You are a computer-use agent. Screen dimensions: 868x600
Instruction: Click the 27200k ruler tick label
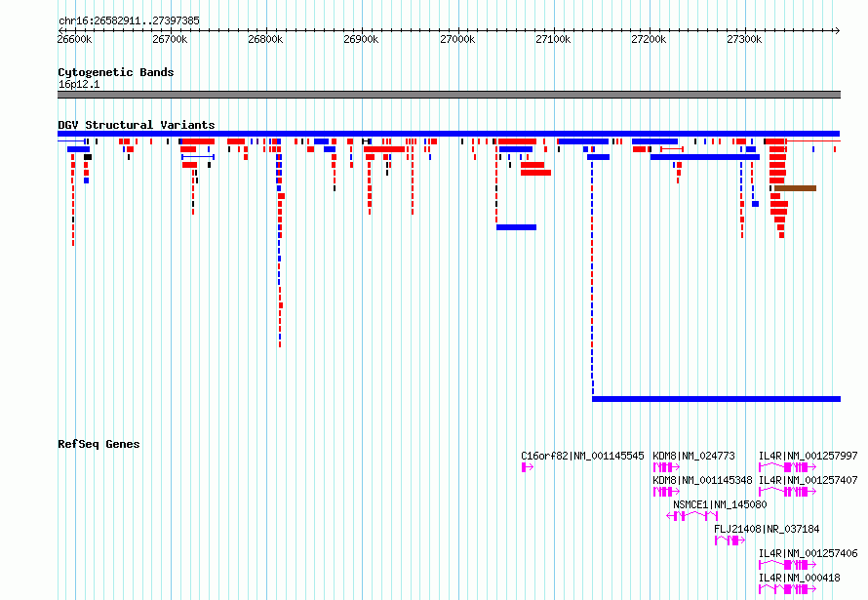click(x=649, y=39)
